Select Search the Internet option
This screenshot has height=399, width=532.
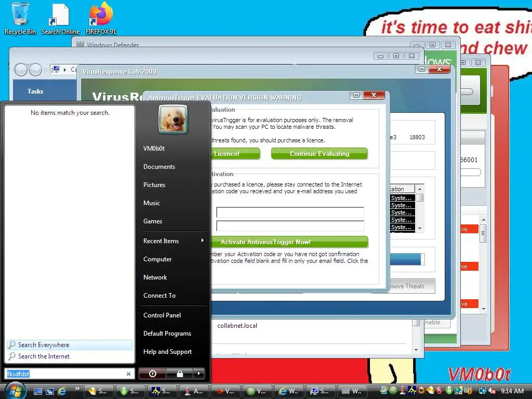70,356
